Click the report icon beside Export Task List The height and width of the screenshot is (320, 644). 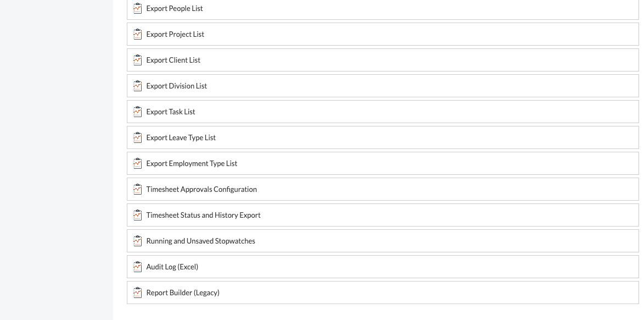137,112
